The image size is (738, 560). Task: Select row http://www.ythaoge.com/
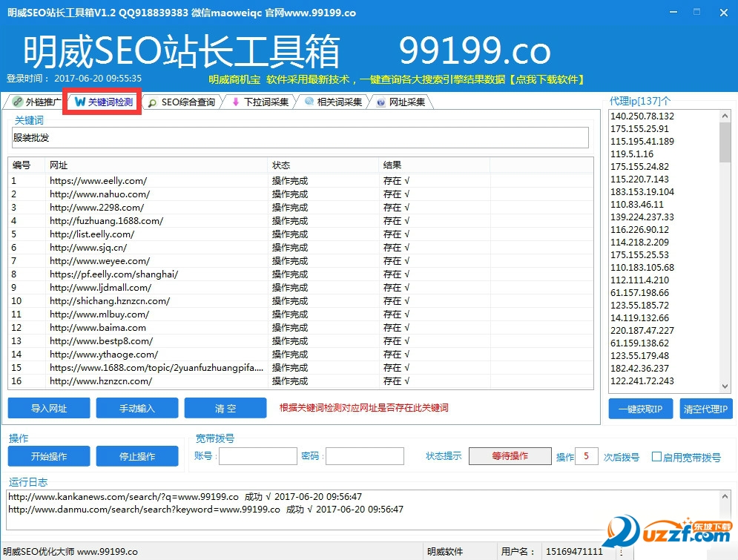tap(300, 354)
